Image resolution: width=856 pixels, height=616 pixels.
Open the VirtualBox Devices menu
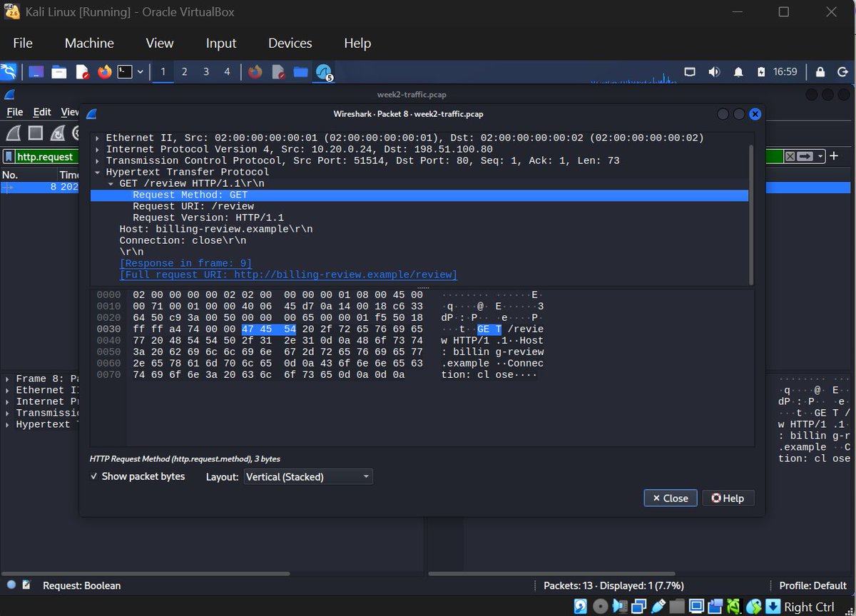(x=290, y=43)
